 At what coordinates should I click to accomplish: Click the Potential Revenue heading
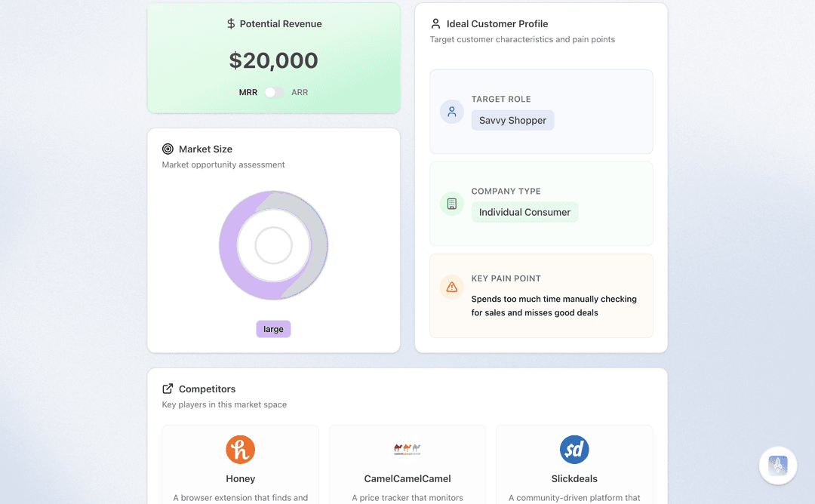pos(281,24)
